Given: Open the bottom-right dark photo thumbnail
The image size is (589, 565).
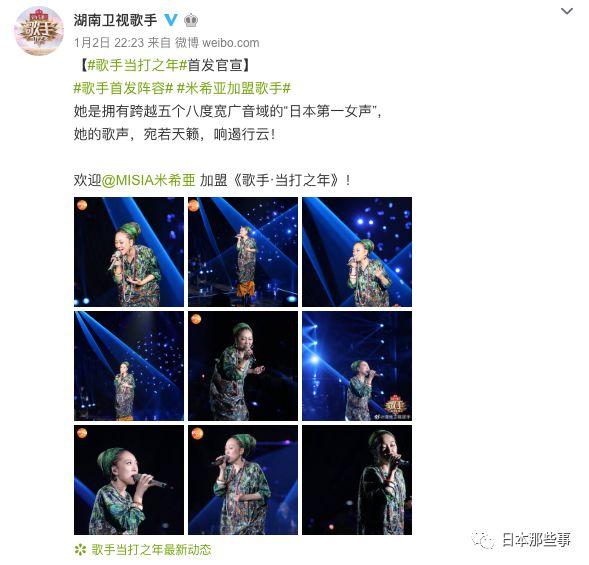Looking at the screenshot, I should [357, 480].
